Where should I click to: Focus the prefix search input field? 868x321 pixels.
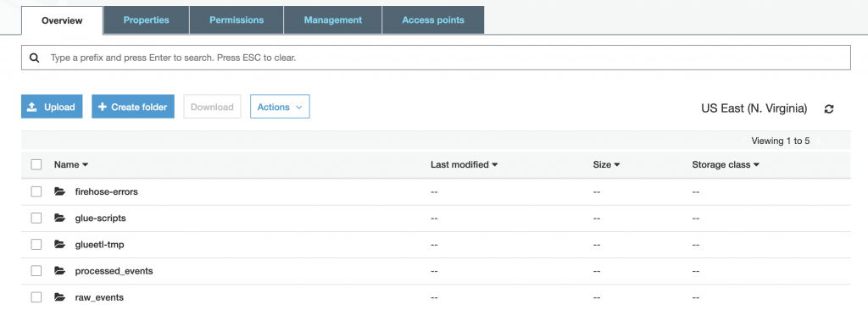tap(436, 58)
